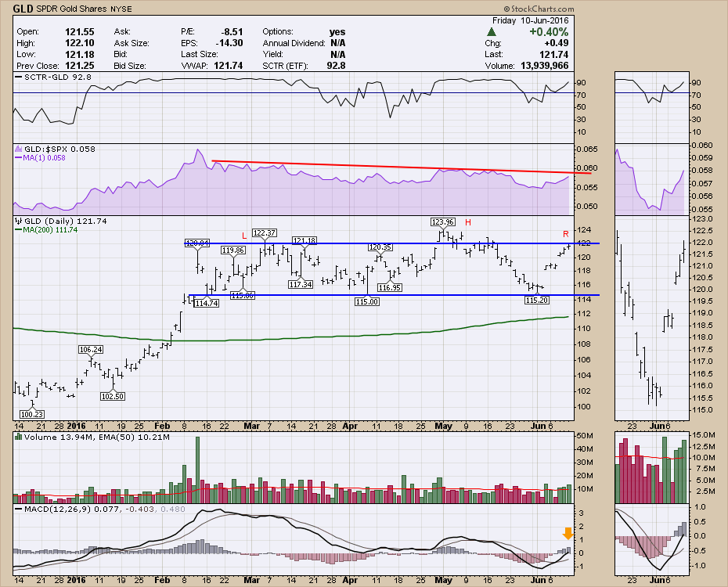Click the P/E value '-8.51'
The width and height of the screenshot is (728, 587).
pos(231,32)
